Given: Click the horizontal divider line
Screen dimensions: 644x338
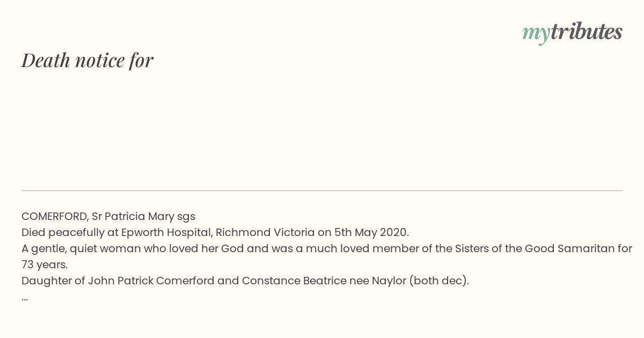Looking at the screenshot, I should pos(322,190).
